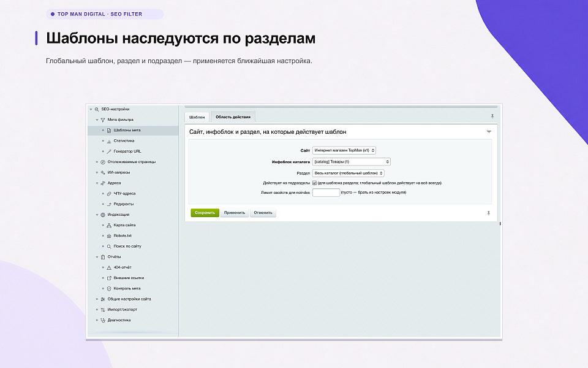
Task: Open the Инфоблок каталога dropdown
Action: point(352,162)
